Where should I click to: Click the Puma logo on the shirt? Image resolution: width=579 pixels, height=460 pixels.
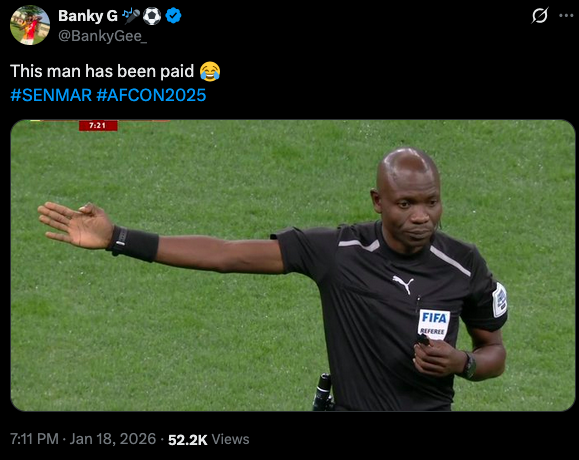click(403, 284)
